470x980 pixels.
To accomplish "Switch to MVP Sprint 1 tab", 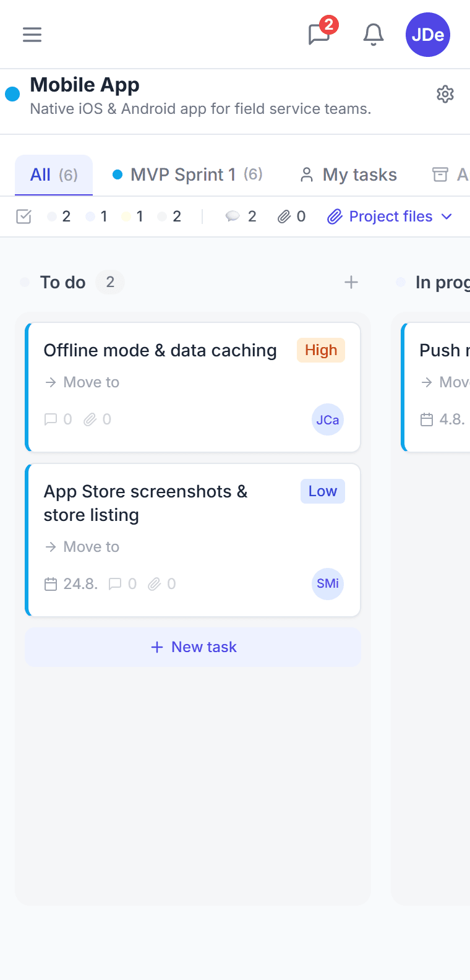I will click(187, 174).
